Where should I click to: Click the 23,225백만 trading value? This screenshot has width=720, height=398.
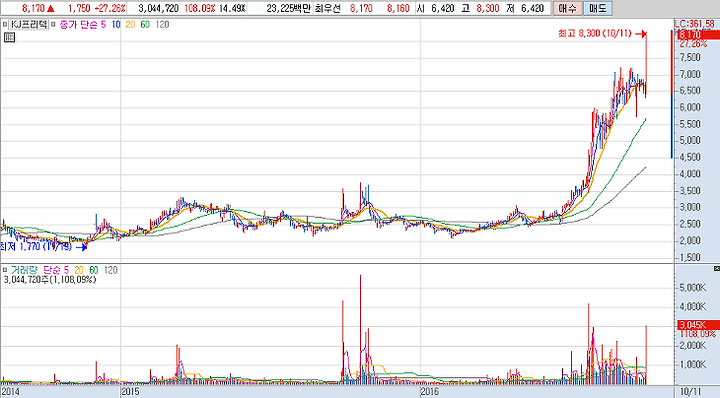coord(288,8)
